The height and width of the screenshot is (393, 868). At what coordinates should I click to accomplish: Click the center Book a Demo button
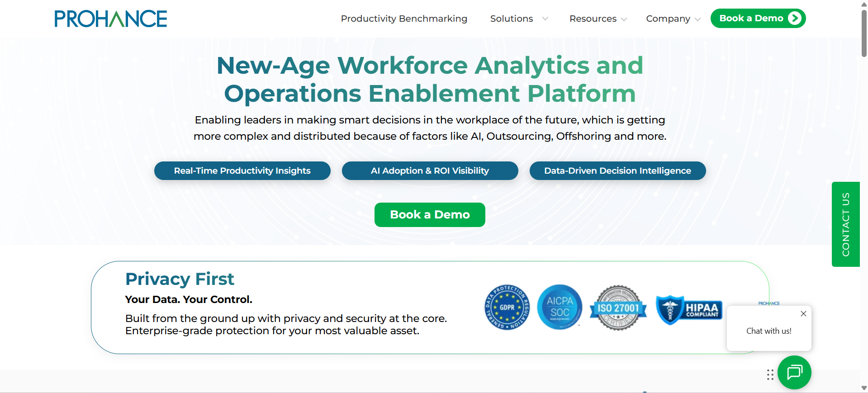click(430, 215)
